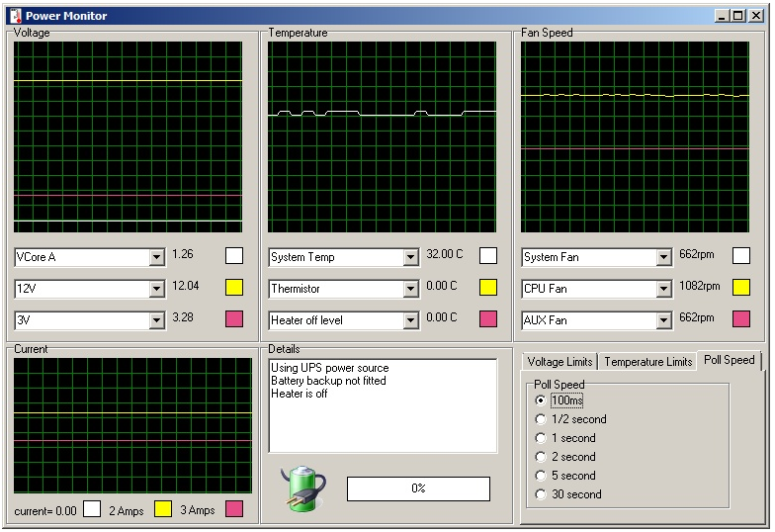Click the yellow 12V color swatch
Image resolution: width=775 pixels, height=532 pixels.
tap(234, 288)
